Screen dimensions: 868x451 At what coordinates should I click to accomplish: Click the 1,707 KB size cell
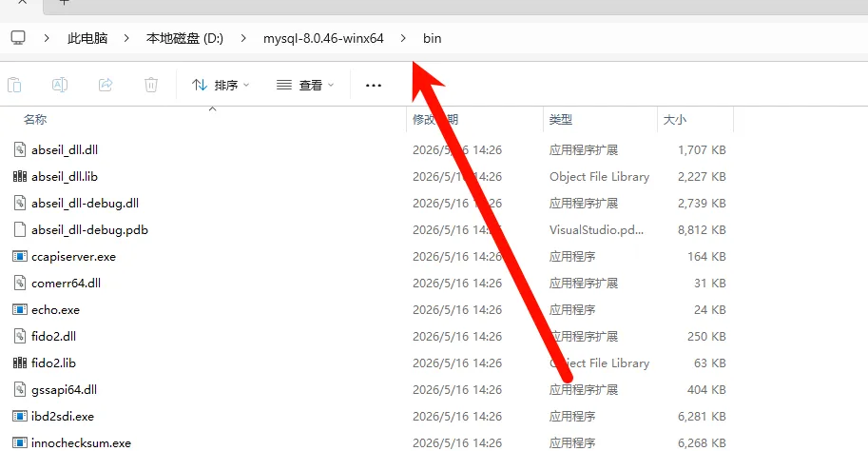point(702,149)
